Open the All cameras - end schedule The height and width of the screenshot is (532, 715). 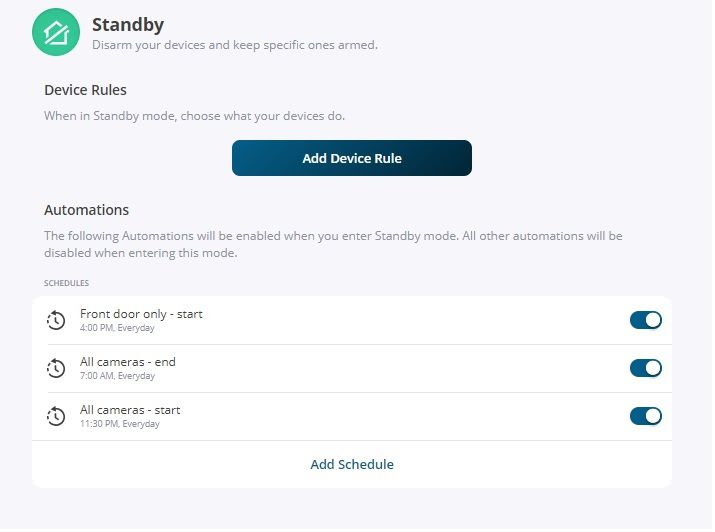coord(353,370)
